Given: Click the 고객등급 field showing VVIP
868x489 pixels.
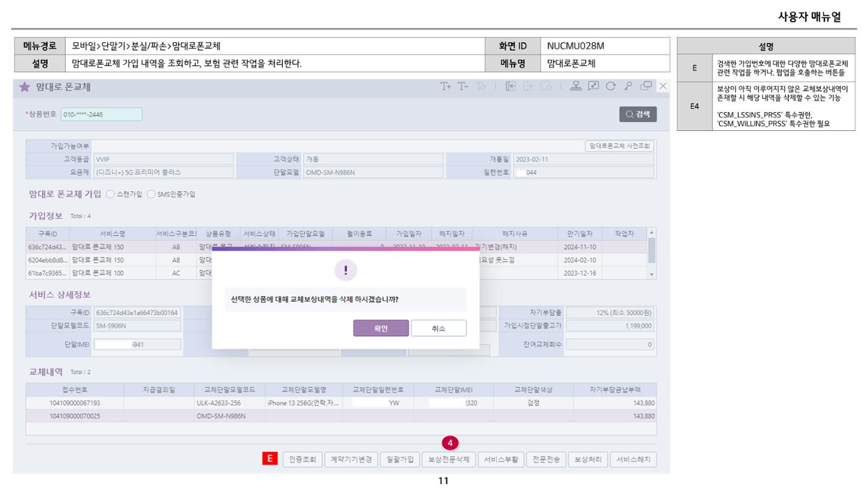Looking at the screenshot, I should click(163, 159).
